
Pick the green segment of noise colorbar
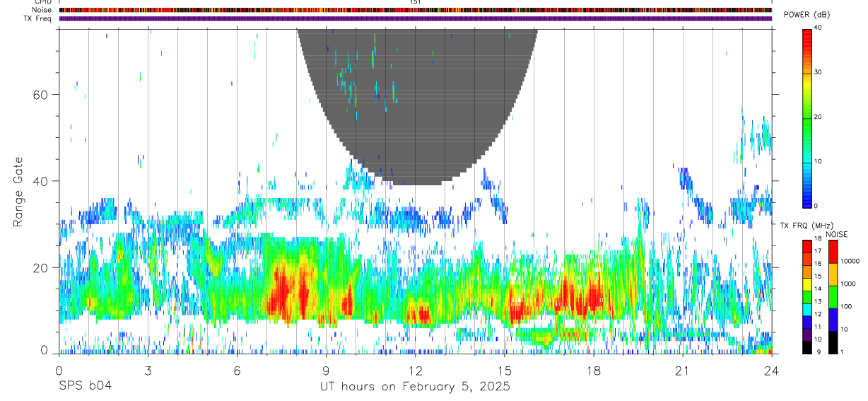point(833,297)
